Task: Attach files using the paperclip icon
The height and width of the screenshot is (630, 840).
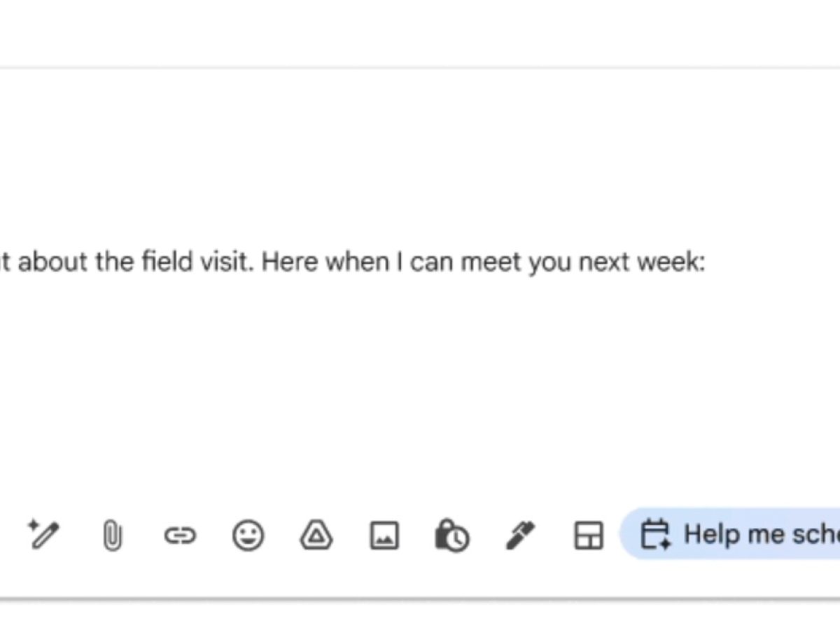Action: (112, 536)
